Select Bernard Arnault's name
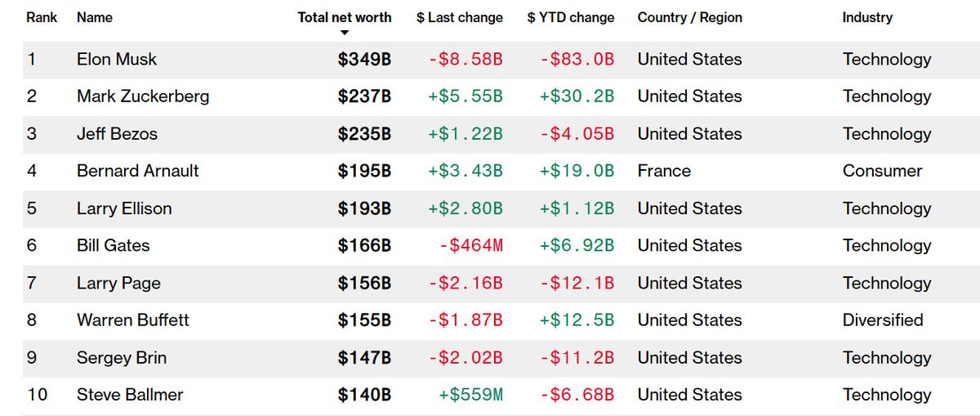This screenshot has width=980, height=416. click(138, 171)
